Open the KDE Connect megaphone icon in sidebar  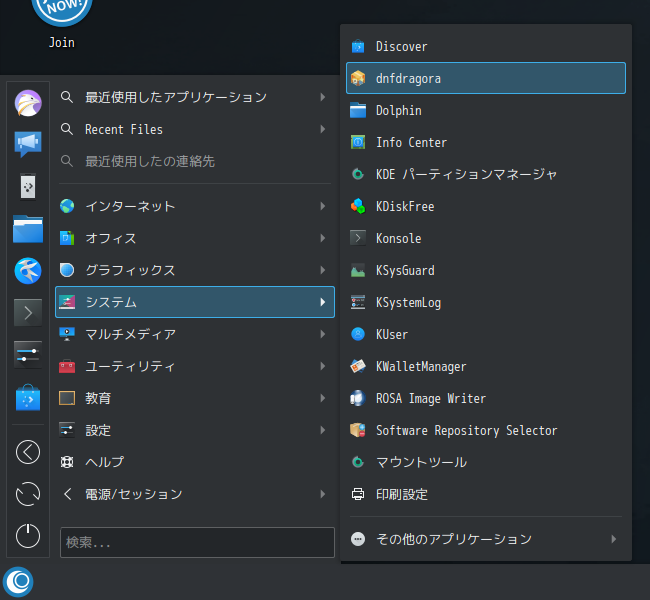(x=28, y=144)
